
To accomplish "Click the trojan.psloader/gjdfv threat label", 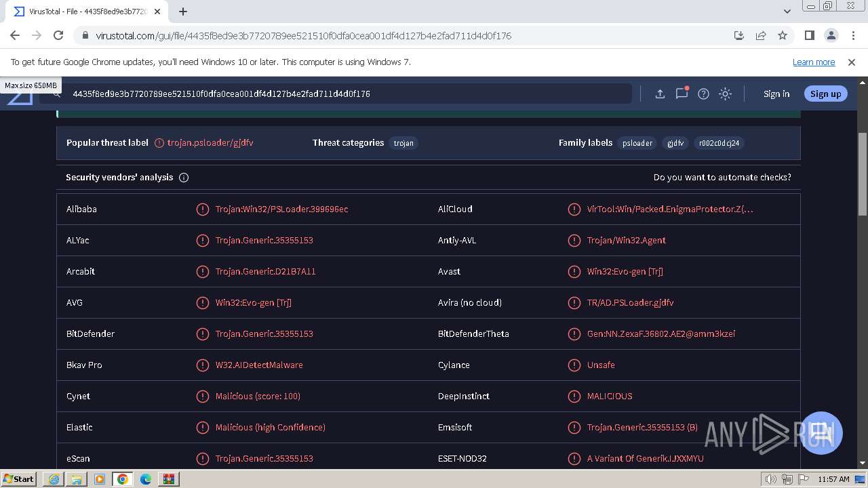I will point(210,142).
